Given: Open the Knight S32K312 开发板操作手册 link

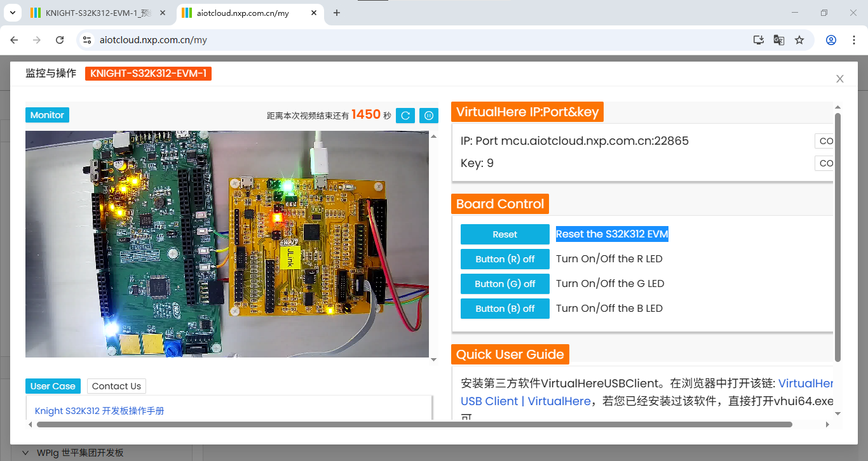Looking at the screenshot, I should (99, 411).
